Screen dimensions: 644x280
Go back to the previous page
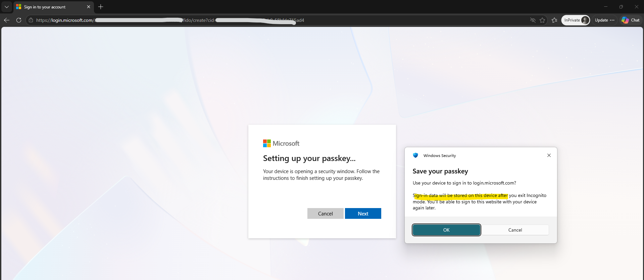coord(7,20)
